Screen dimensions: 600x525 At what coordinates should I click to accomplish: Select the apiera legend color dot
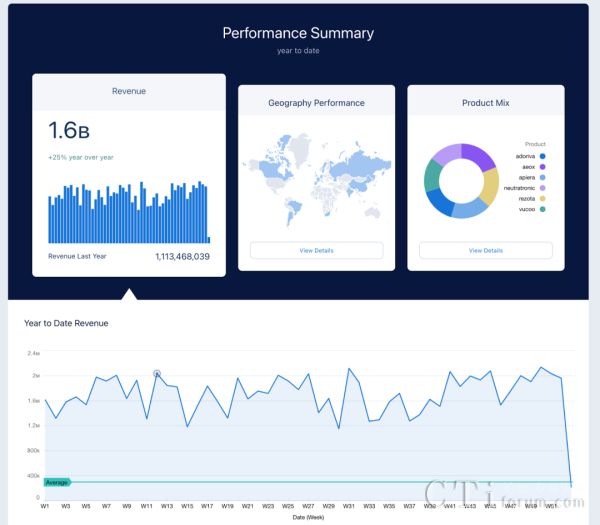coord(542,177)
